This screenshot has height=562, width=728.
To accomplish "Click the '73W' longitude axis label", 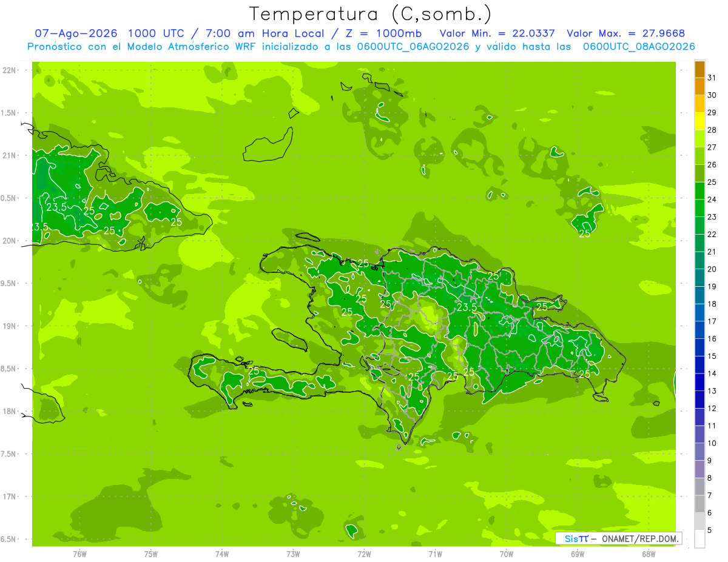I will (293, 554).
